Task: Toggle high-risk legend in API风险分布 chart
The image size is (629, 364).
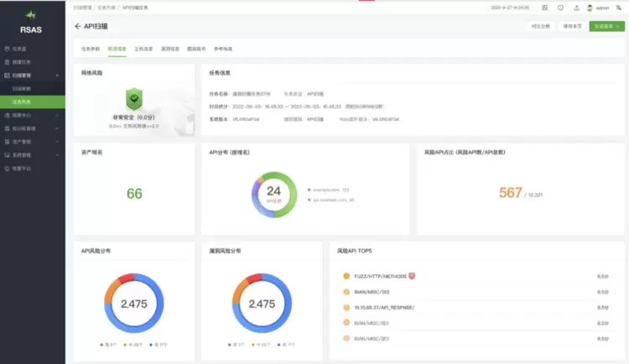Action: [107, 345]
